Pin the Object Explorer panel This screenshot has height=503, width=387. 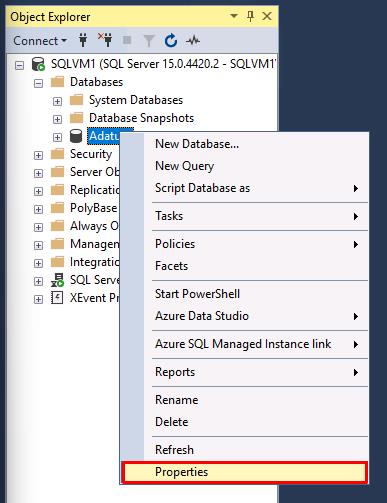[x=250, y=16]
